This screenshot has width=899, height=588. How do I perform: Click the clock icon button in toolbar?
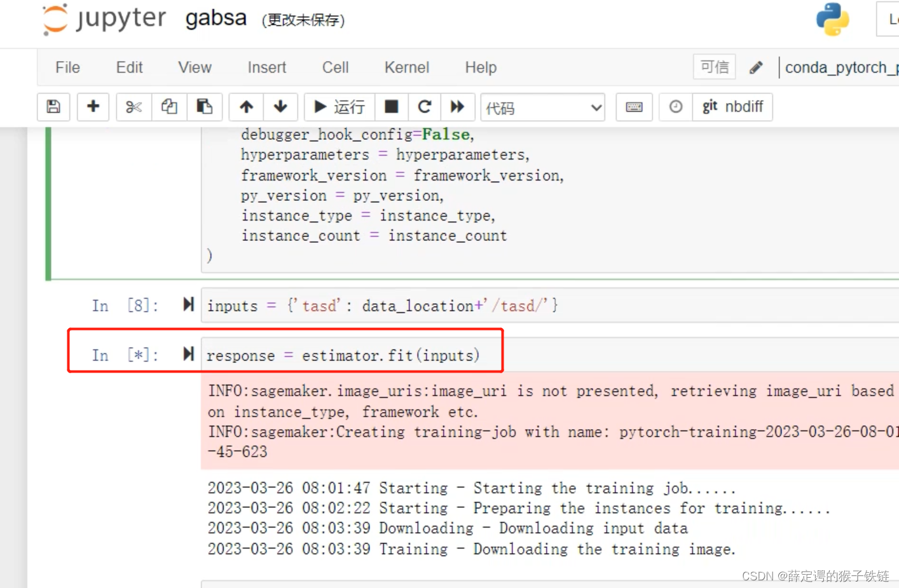tap(676, 107)
